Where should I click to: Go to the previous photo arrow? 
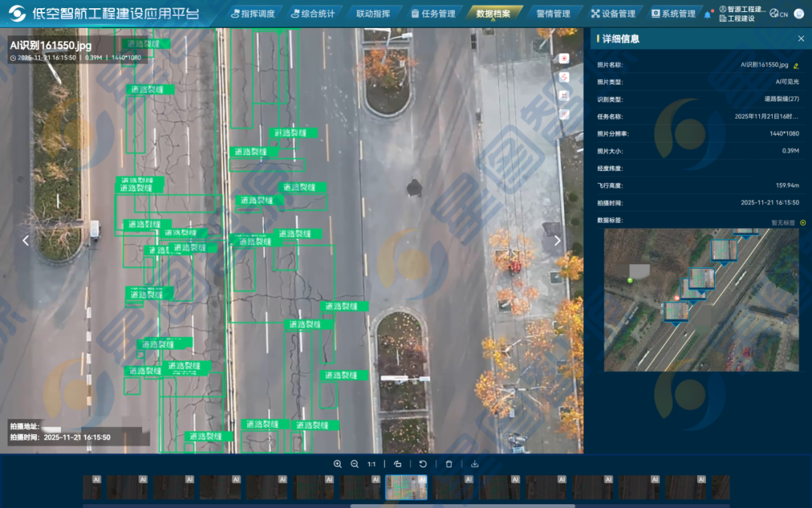point(26,241)
